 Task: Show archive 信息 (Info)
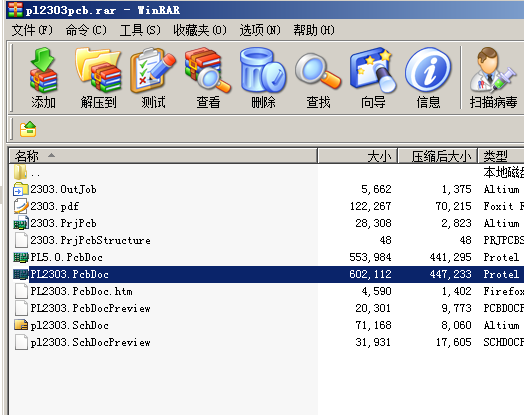[x=428, y=71]
